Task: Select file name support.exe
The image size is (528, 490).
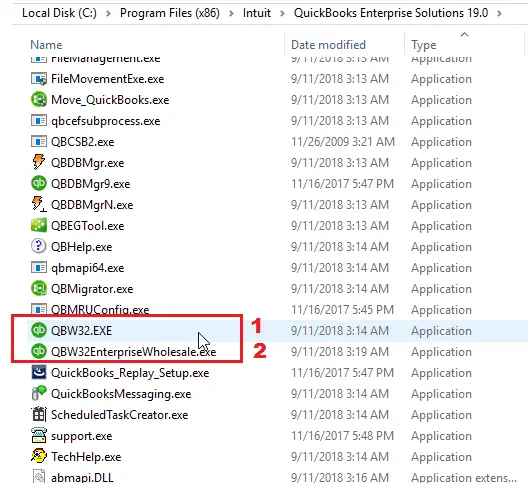Action: (x=81, y=436)
